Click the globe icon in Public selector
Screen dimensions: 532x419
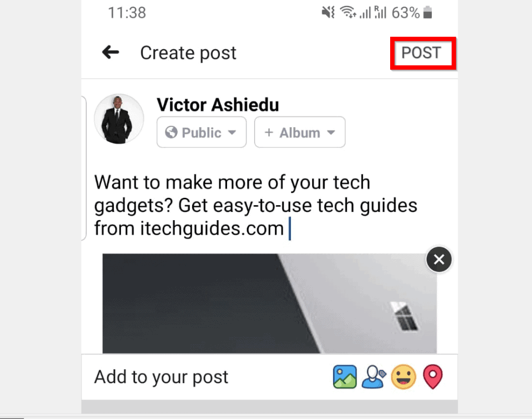(x=171, y=132)
